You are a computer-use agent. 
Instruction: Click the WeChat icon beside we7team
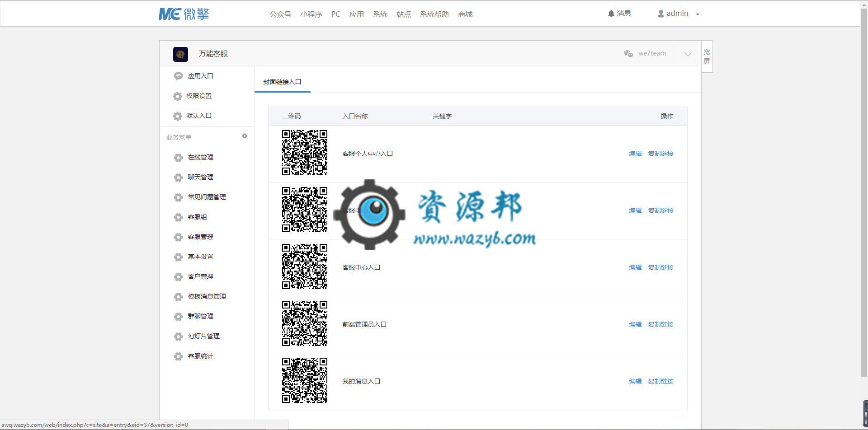coord(628,53)
